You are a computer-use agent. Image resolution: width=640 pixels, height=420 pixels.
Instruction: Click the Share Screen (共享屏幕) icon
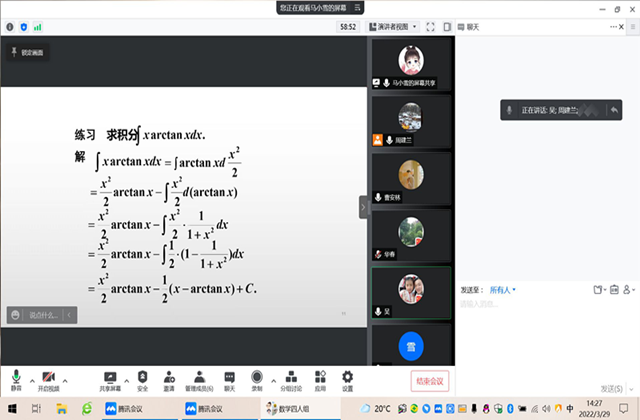click(111, 377)
